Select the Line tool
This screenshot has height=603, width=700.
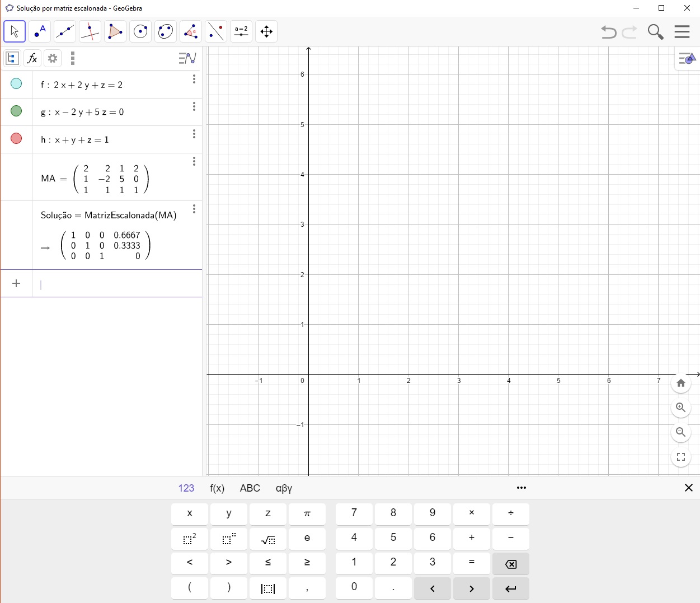(65, 31)
